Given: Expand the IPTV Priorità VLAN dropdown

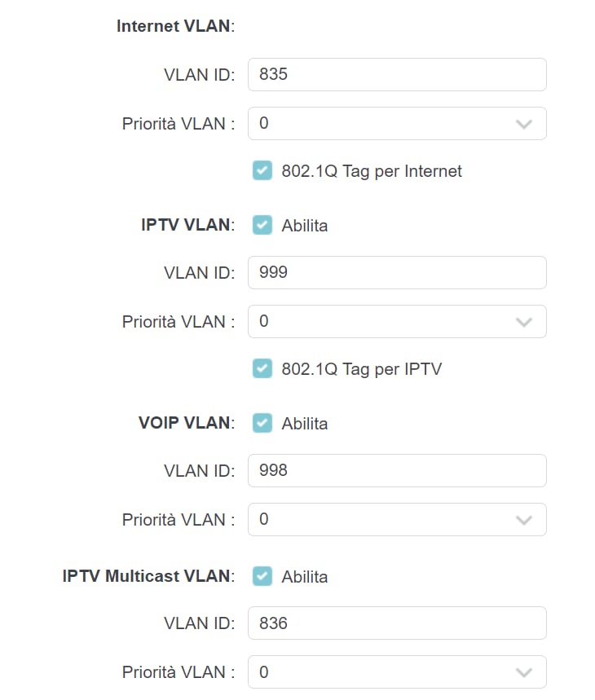Looking at the screenshot, I should [x=397, y=322].
